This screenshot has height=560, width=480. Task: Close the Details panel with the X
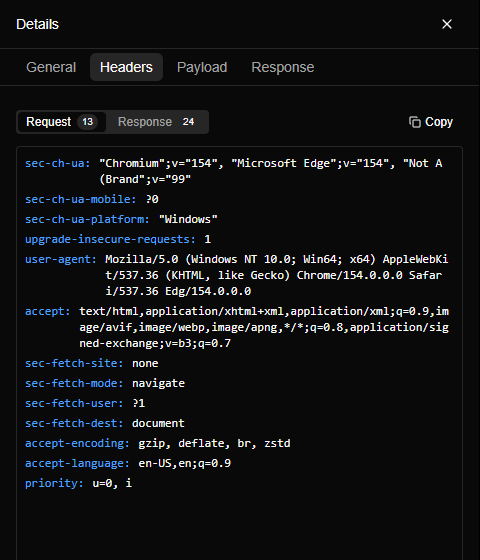447,24
